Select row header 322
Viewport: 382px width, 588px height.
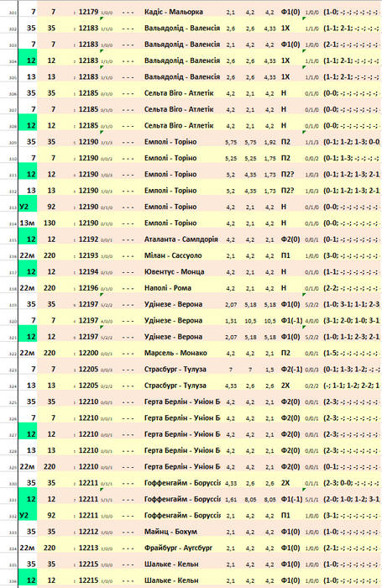pyautogui.click(x=13, y=354)
